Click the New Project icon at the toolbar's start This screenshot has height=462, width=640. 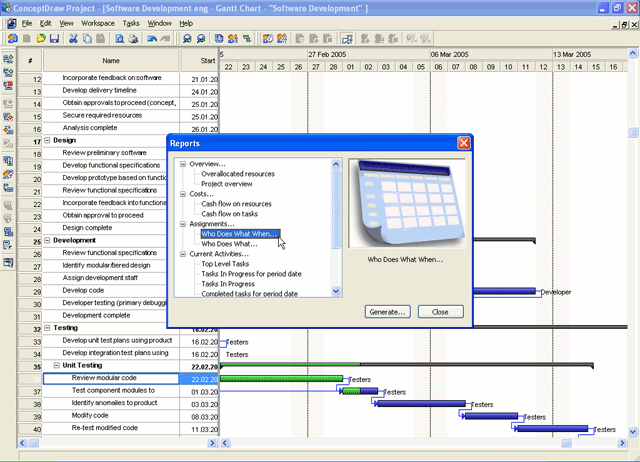click(13, 39)
